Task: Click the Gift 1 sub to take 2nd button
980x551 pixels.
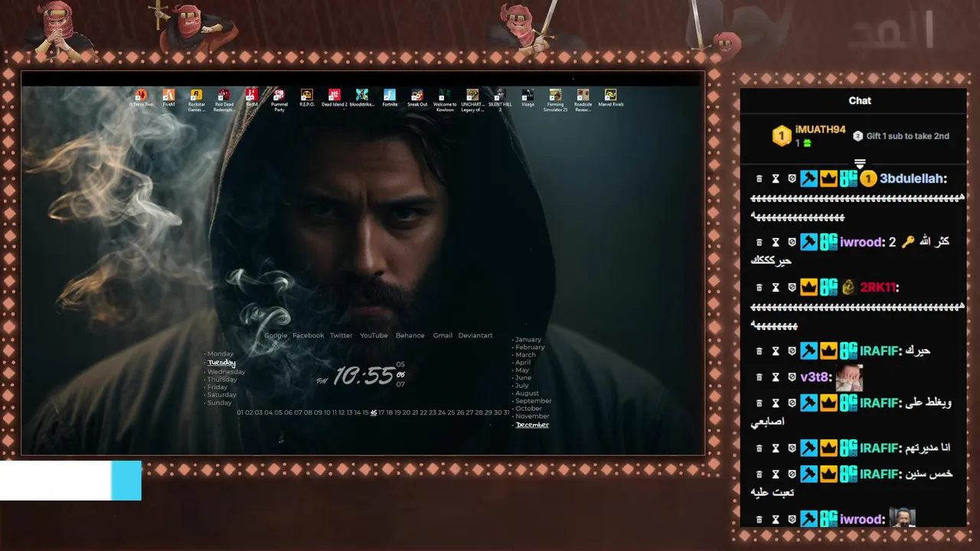Action: tap(901, 136)
